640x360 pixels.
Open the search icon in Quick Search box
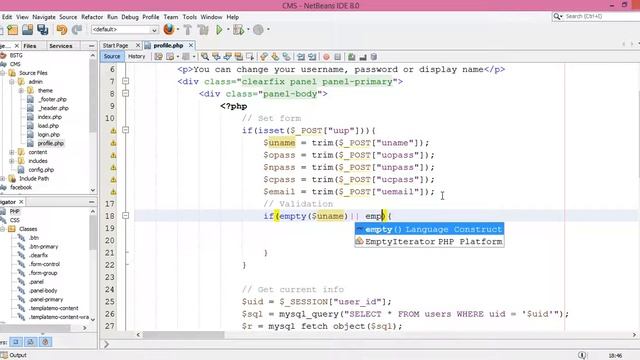coord(558,16)
